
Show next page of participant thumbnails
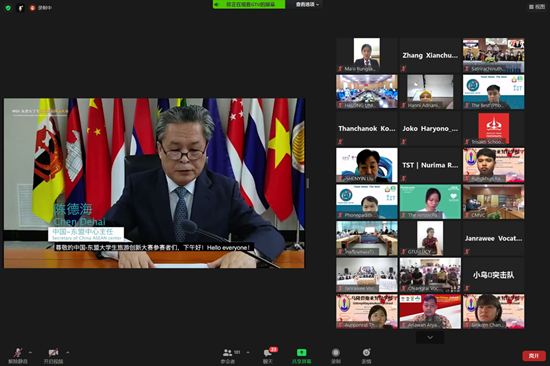tap(430, 337)
